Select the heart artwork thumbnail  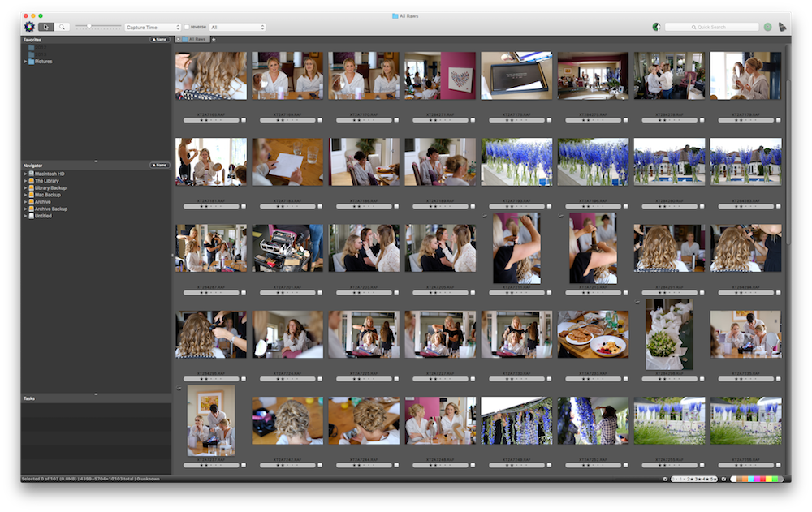pos(440,75)
